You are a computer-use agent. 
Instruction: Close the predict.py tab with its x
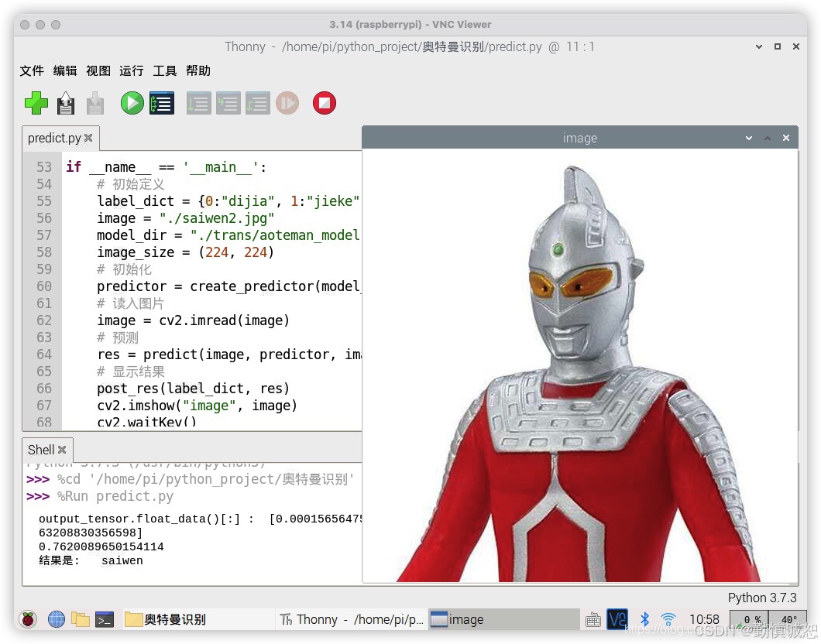point(88,138)
